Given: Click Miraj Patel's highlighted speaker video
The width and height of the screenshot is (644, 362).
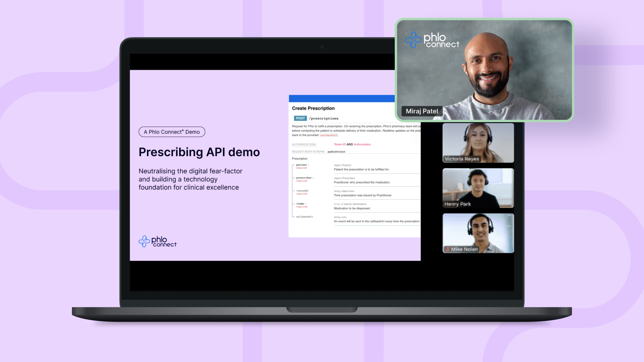Looking at the screenshot, I should tap(484, 70).
